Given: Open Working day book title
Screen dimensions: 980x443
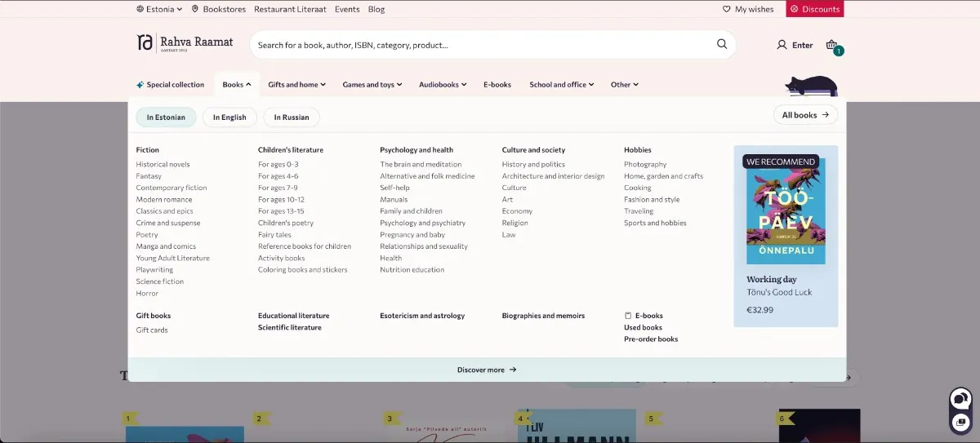Looking at the screenshot, I should pyautogui.click(x=772, y=279).
